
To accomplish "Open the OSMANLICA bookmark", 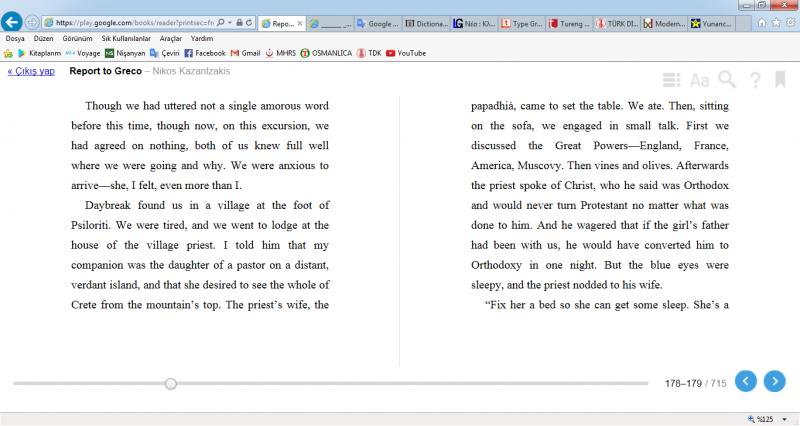I will (326, 53).
